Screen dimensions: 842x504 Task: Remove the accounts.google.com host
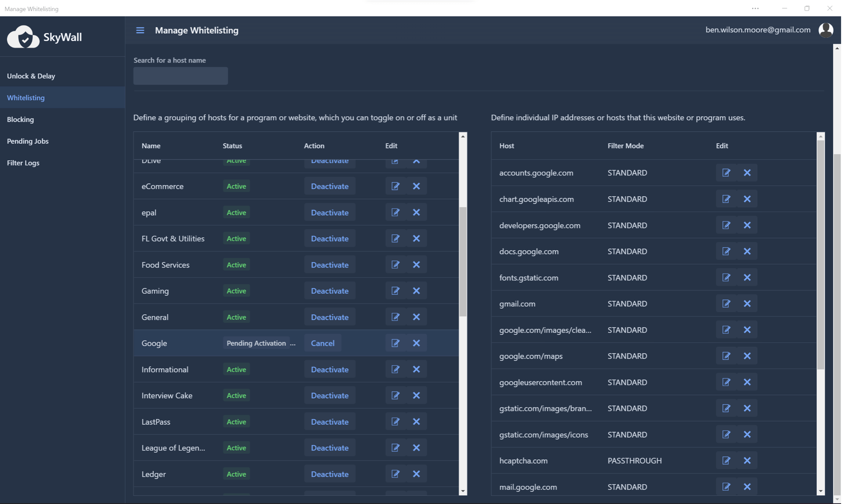(x=747, y=173)
